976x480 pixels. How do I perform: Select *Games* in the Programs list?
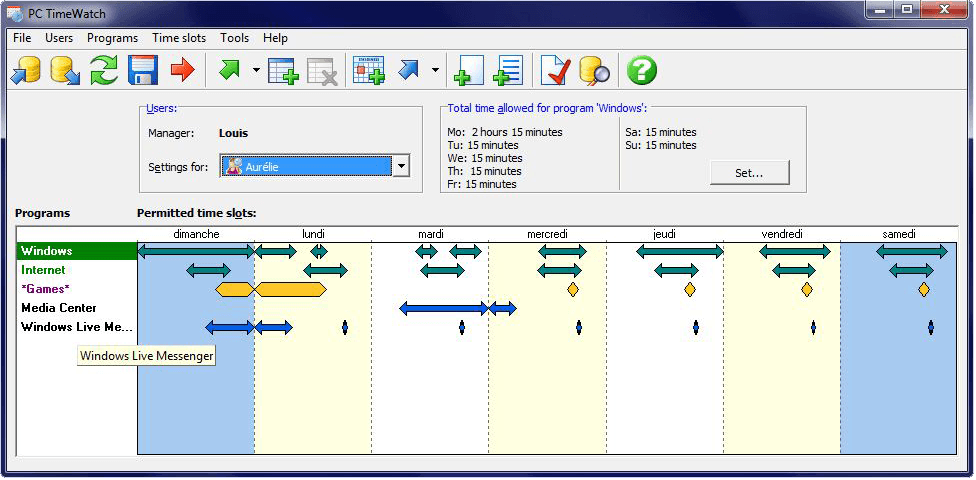(x=45, y=289)
